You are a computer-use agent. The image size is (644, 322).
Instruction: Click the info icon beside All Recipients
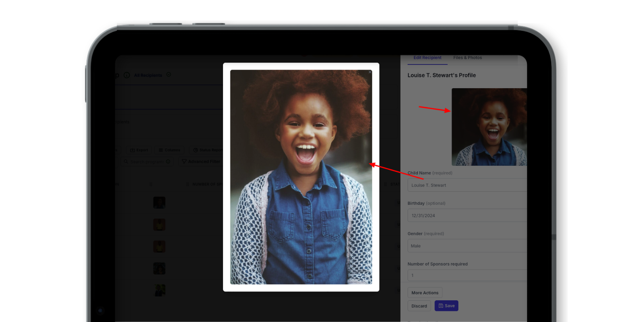click(x=127, y=75)
